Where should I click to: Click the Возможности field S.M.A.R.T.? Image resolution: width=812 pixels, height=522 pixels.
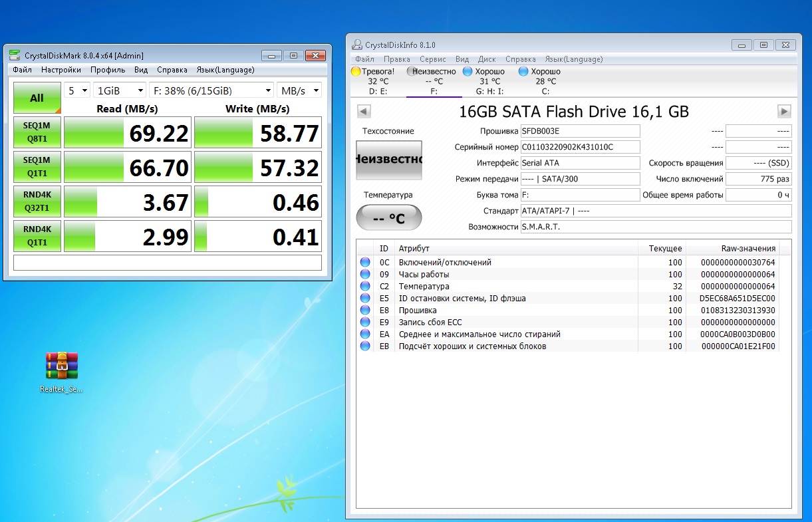click(656, 227)
